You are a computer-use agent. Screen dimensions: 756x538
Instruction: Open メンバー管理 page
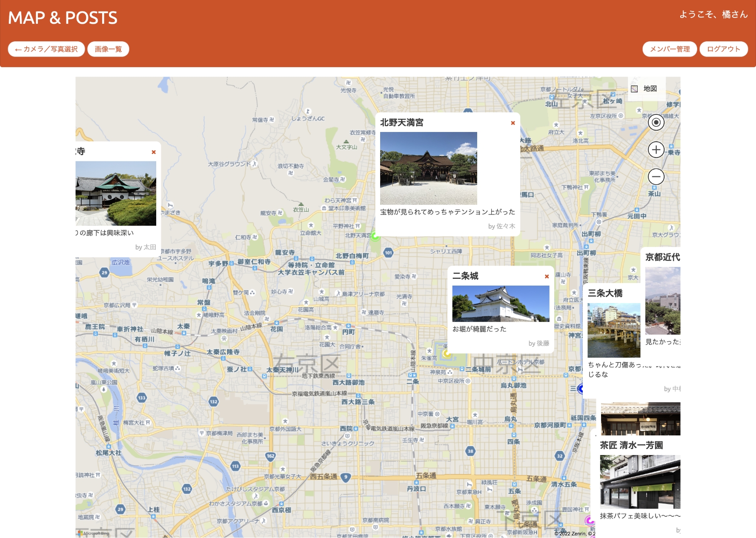tap(669, 49)
